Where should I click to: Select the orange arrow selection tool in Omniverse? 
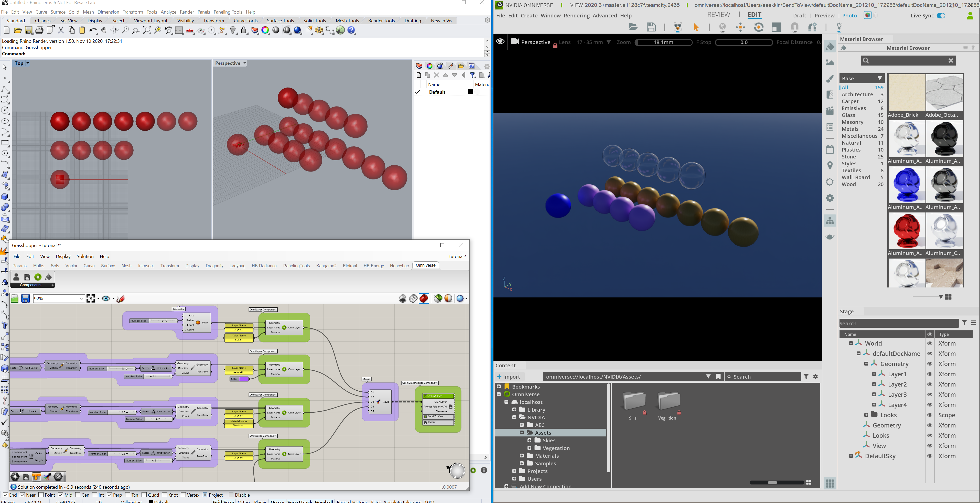(x=696, y=27)
